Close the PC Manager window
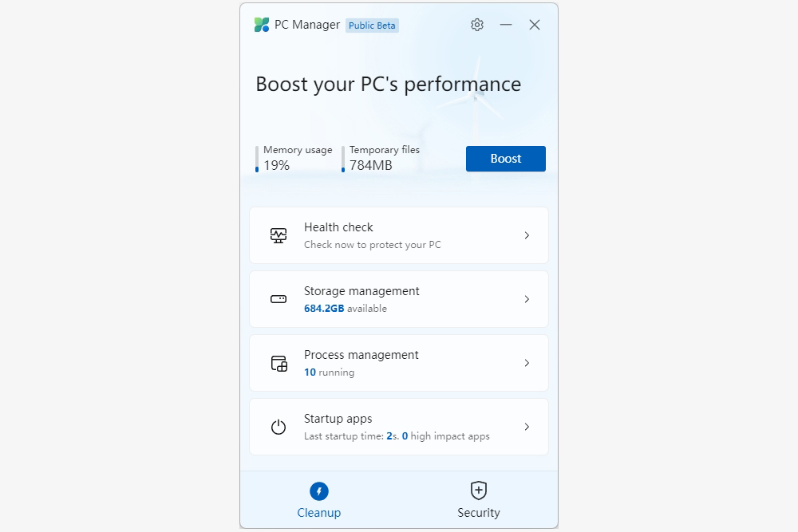Viewport: 798px width, 532px height. 535,25
